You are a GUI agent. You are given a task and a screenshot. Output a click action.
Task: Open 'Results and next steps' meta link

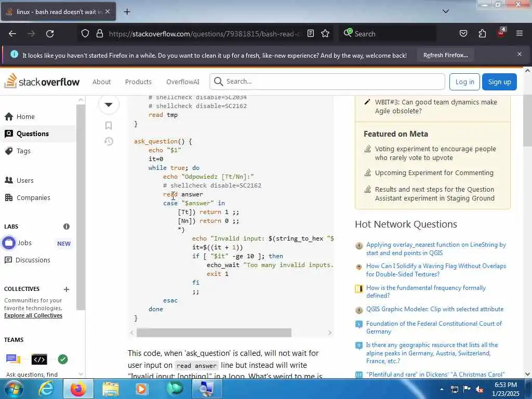435,194
